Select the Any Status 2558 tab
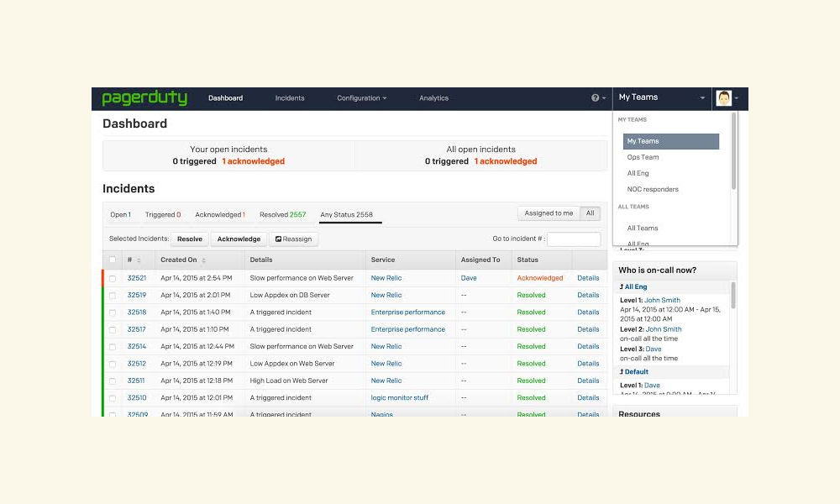Image resolution: width=840 pixels, height=504 pixels. tap(347, 214)
